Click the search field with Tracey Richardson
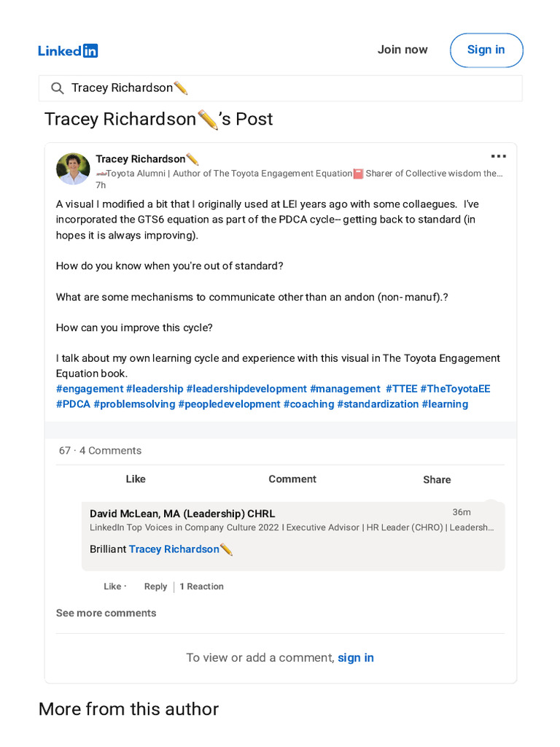The height and width of the screenshot is (747, 560). (x=292, y=88)
